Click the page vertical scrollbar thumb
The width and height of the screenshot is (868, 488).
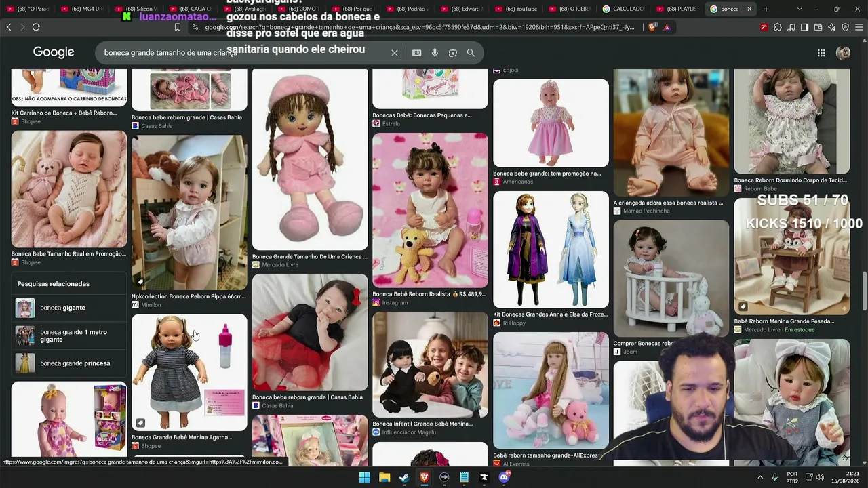864,291
